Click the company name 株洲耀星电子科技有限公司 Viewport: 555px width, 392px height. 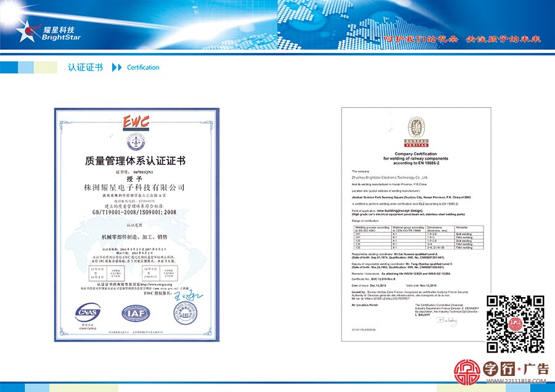tap(134, 187)
